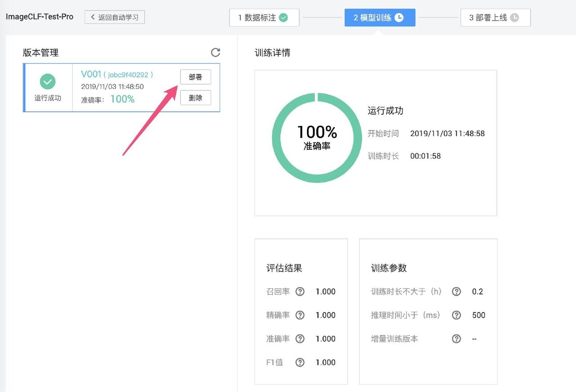The width and height of the screenshot is (576, 392).
Task: Click the checkmark icon on 数据标注 step
Action: click(283, 18)
